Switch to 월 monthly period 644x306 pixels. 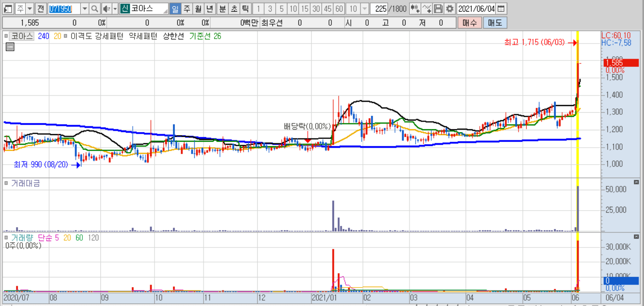(198, 9)
